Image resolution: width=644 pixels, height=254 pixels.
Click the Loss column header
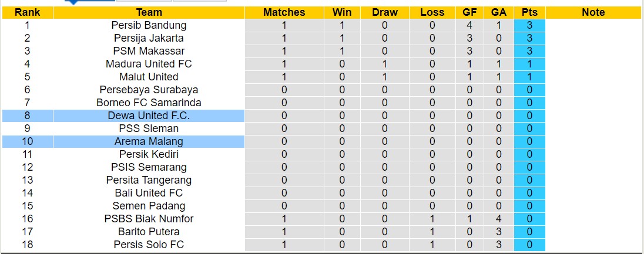coord(432,12)
